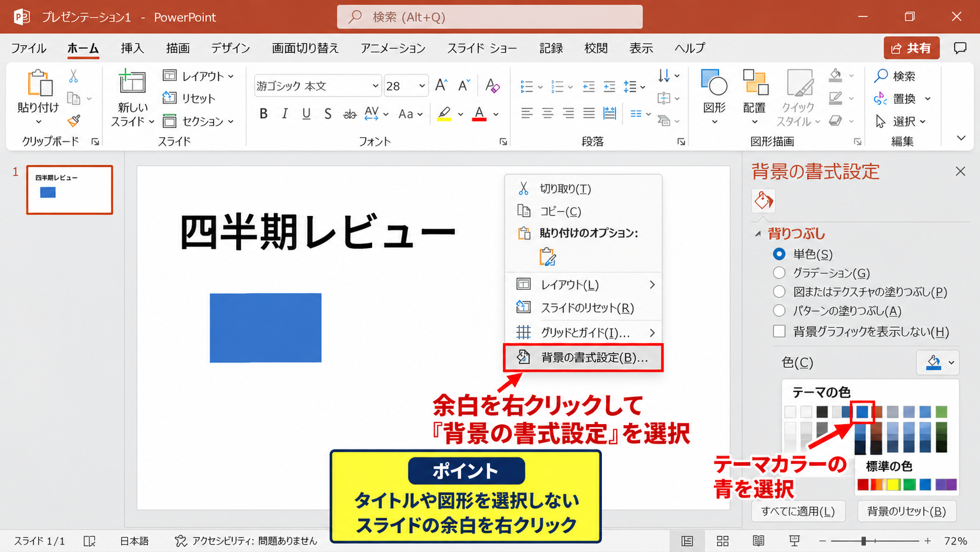Switch to reading view icon in status bar
The image size is (980, 552).
coord(758,541)
